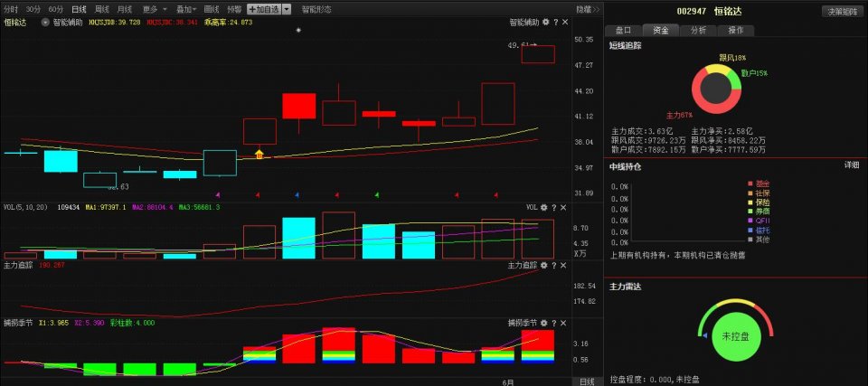
Task: Show help for 捕捞季节 panel
Action: (553, 323)
